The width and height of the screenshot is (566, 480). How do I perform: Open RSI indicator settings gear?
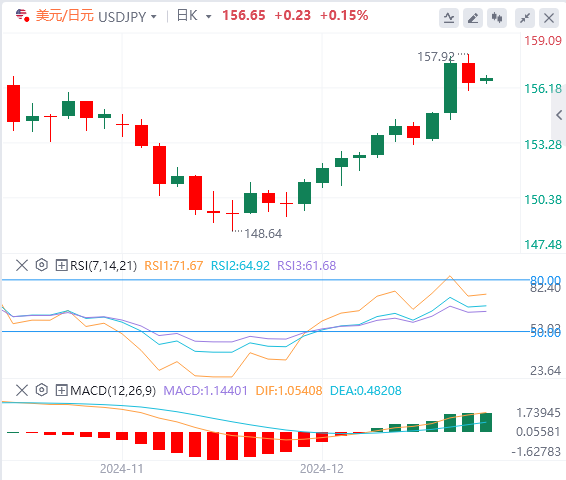tap(42, 265)
